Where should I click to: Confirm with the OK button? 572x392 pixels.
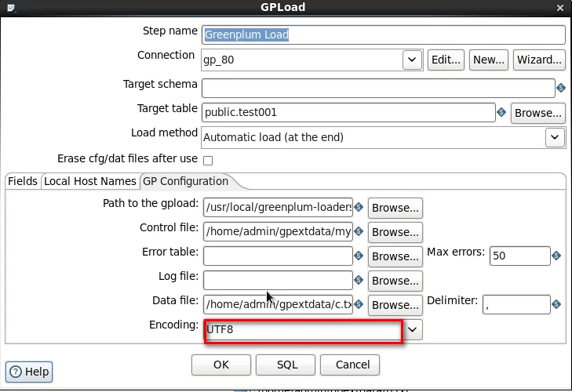pyautogui.click(x=221, y=365)
